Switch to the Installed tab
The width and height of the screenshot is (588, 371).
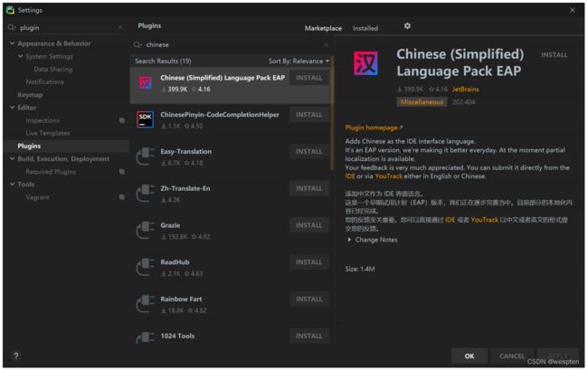(x=365, y=28)
